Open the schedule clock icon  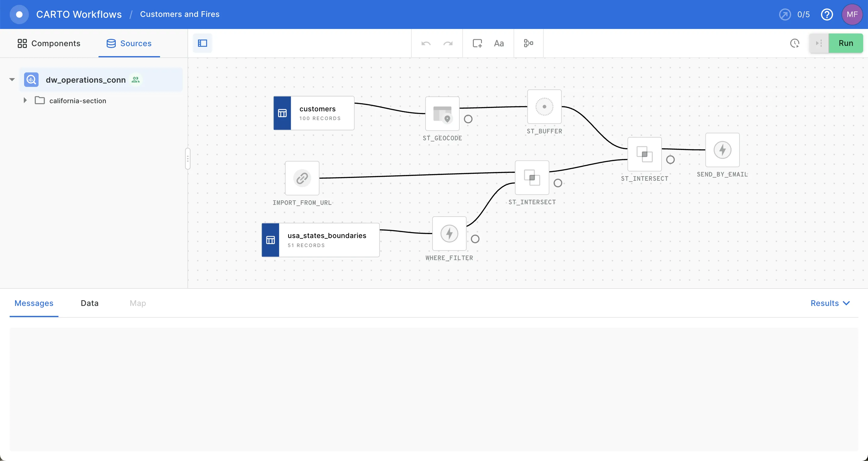[794, 43]
